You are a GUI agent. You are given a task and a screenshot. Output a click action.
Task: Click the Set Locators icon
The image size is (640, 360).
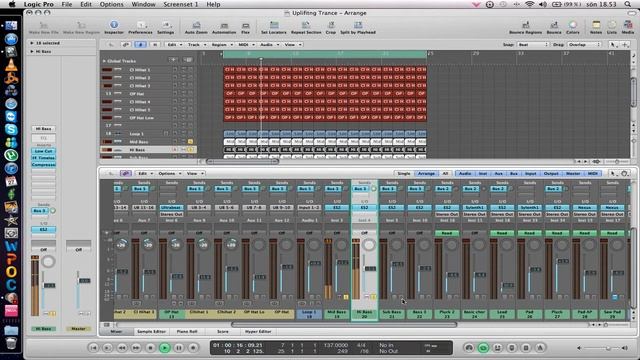click(x=274, y=27)
